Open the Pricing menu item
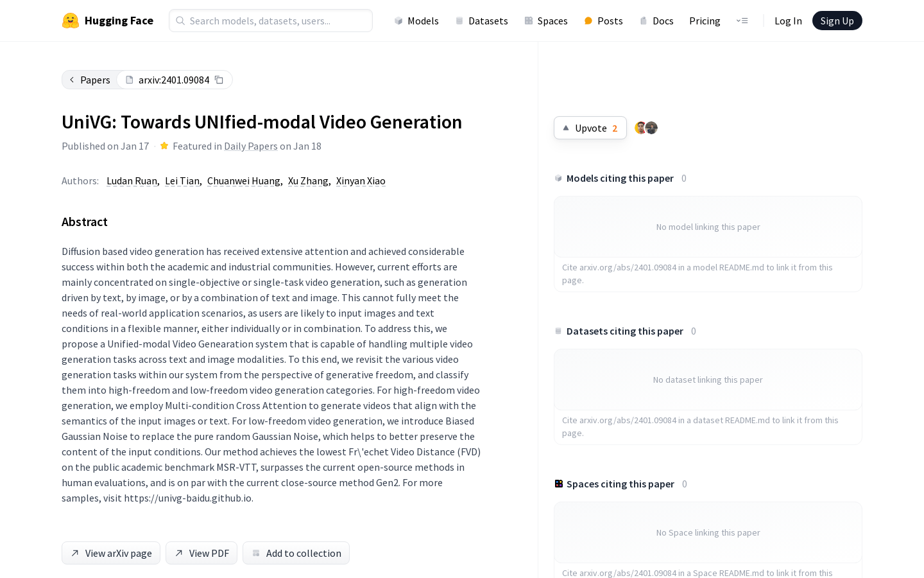The height and width of the screenshot is (578, 924). 705,21
